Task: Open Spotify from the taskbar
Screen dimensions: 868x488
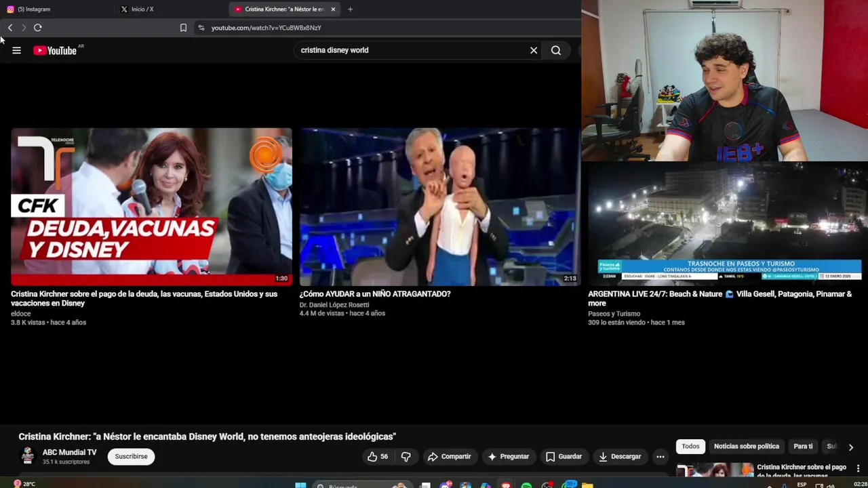Action: pyautogui.click(x=526, y=485)
